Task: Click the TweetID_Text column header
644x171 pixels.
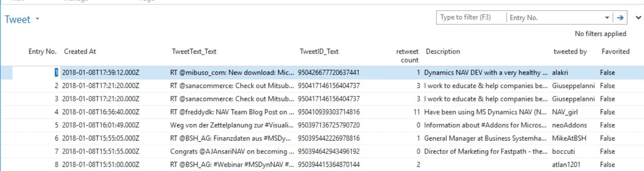Action: [x=319, y=51]
